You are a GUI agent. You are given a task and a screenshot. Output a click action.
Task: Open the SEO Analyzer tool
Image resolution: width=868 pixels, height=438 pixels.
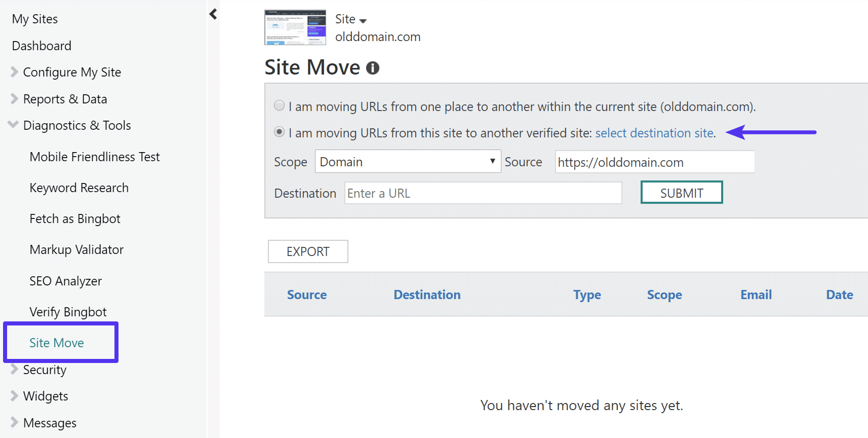(65, 280)
